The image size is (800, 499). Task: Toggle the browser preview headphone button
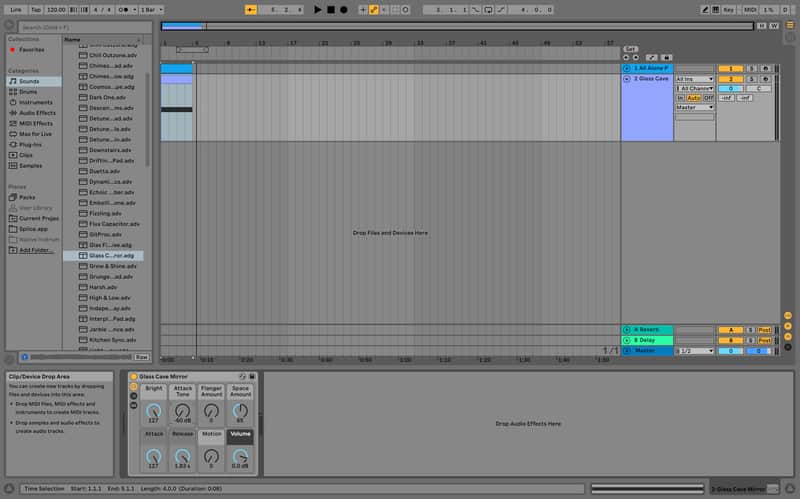(x=24, y=357)
